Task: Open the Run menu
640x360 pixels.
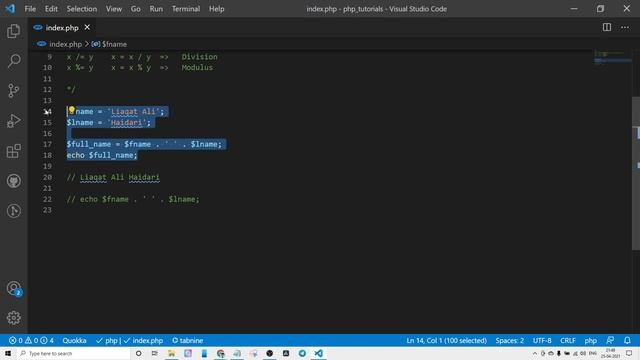Action: click(156, 9)
